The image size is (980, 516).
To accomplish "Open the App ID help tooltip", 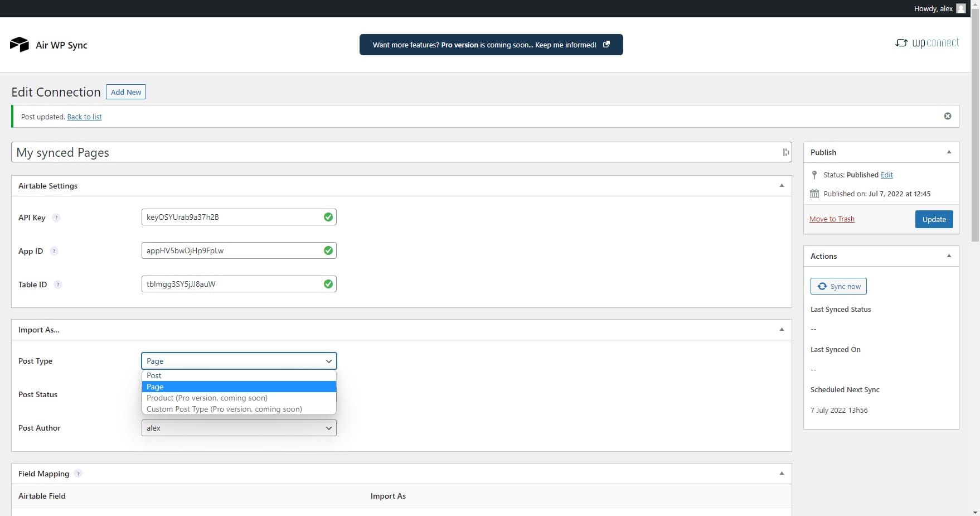I will pyautogui.click(x=54, y=251).
